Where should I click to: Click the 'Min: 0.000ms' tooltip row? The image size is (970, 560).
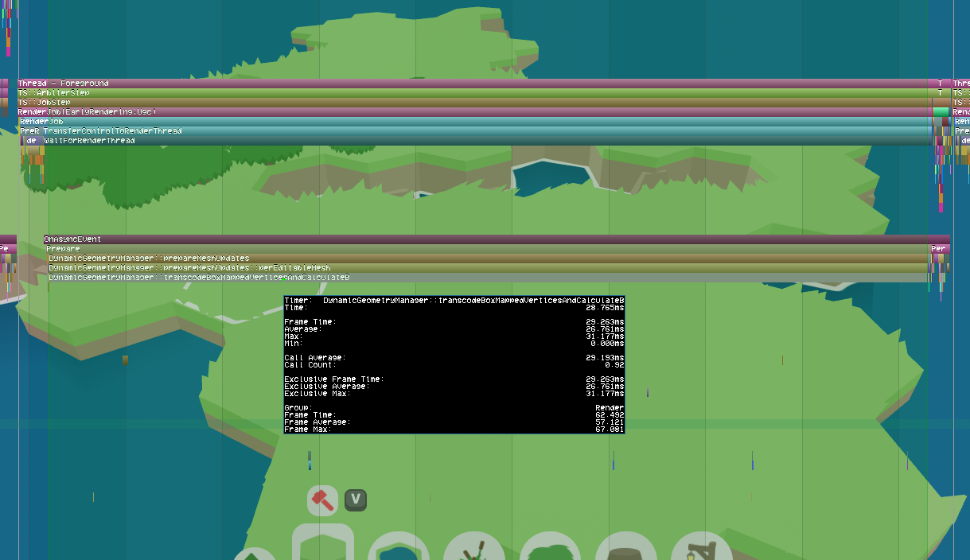pyautogui.click(x=454, y=343)
